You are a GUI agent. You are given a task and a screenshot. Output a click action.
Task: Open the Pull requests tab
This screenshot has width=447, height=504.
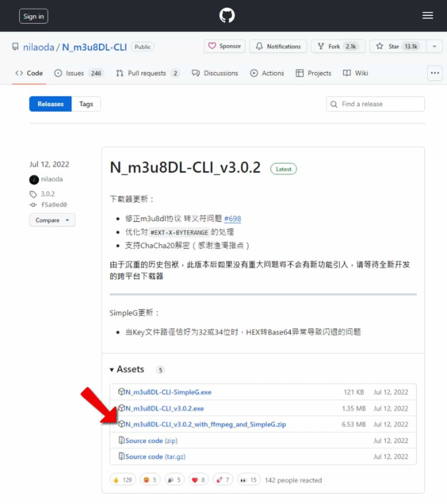[x=148, y=73]
